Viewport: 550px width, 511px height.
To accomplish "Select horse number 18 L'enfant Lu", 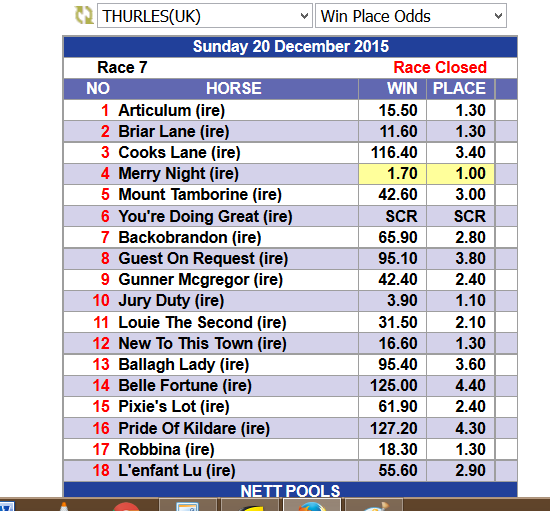I will (290, 471).
